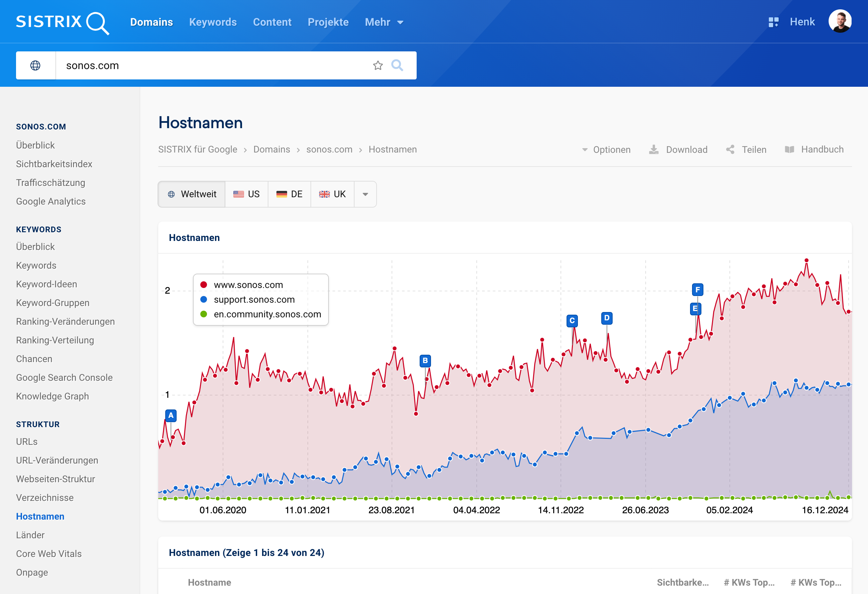868x594 pixels.
Task: Click the Handbuch book icon
Action: click(x=789, y=150)
